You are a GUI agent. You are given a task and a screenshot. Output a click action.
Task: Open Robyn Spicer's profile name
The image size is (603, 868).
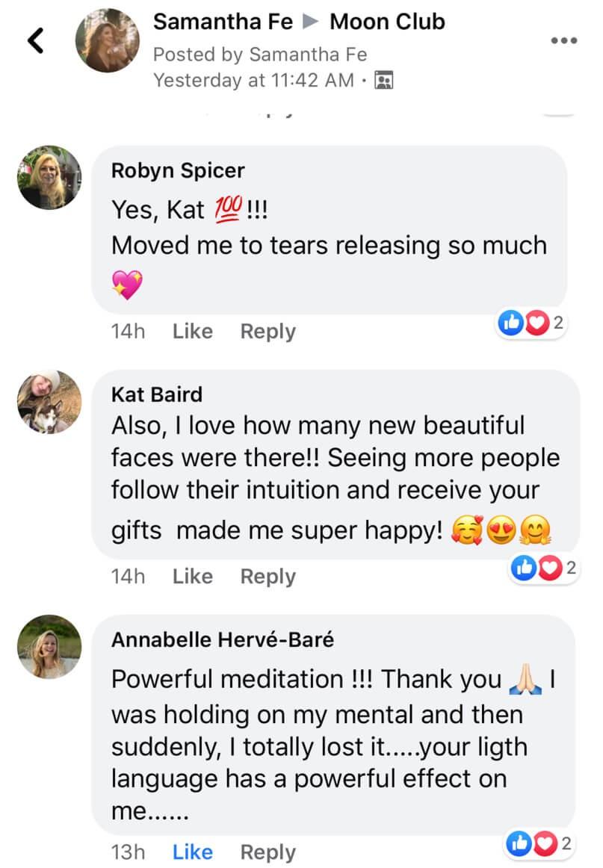pyautogui.click(x=178, y=170)
